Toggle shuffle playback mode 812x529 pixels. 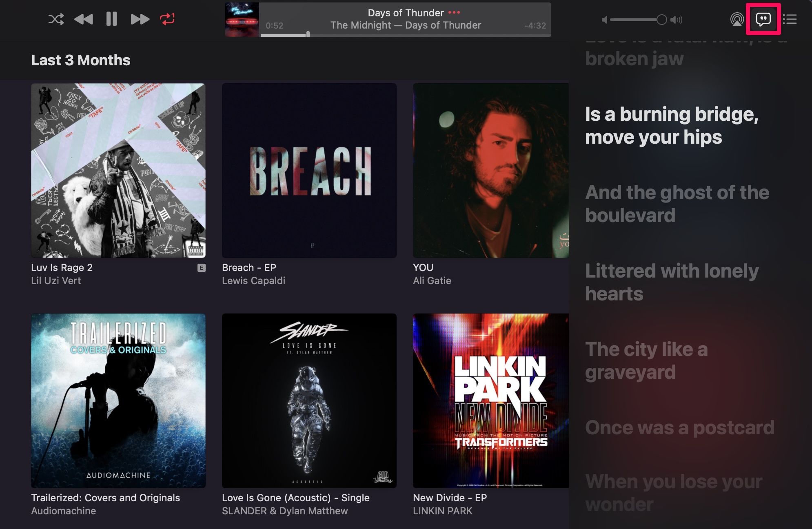55,19
